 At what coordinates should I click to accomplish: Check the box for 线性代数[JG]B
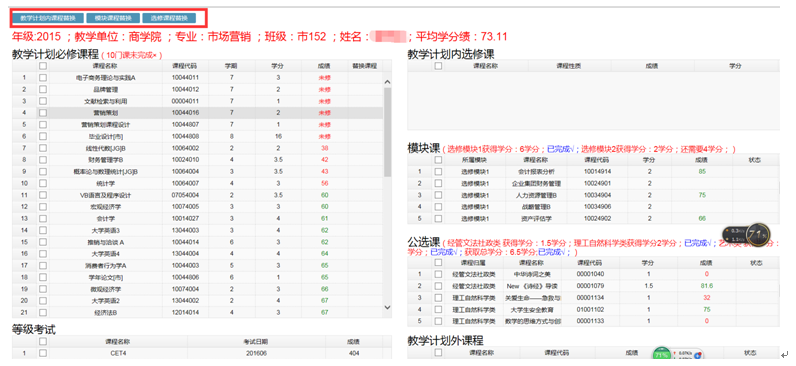tap(43, 148)
